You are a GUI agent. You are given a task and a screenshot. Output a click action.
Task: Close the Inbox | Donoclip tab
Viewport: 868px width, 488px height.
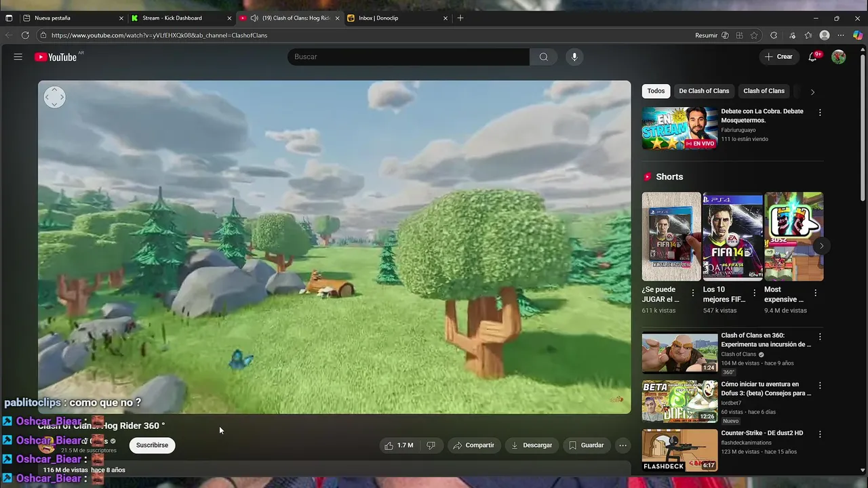446,18
